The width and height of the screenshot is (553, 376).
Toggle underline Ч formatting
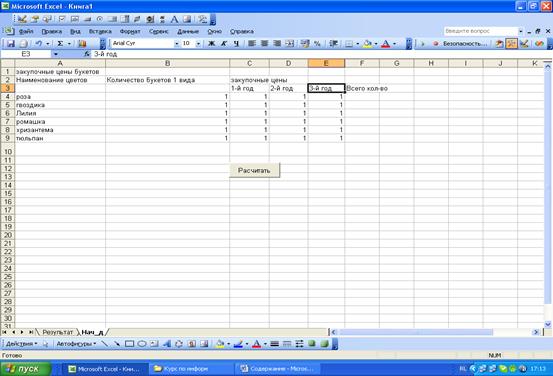click(236, 44)
